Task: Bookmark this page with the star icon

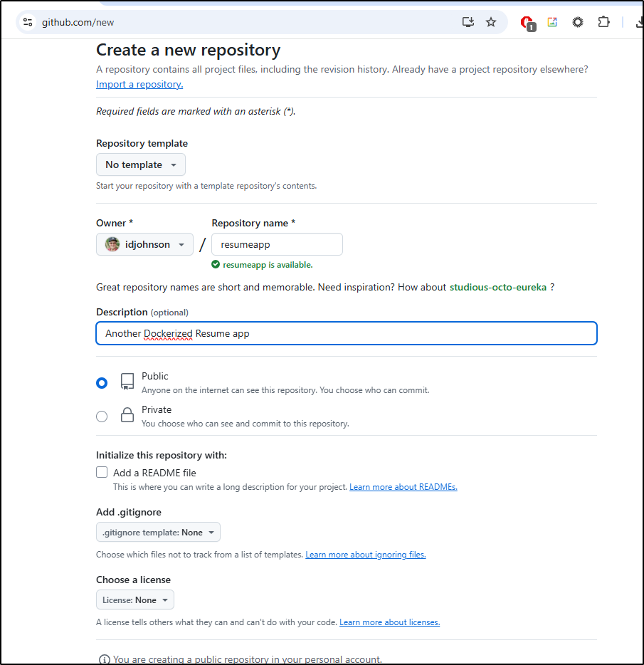Action: click(x=491, y=22)
